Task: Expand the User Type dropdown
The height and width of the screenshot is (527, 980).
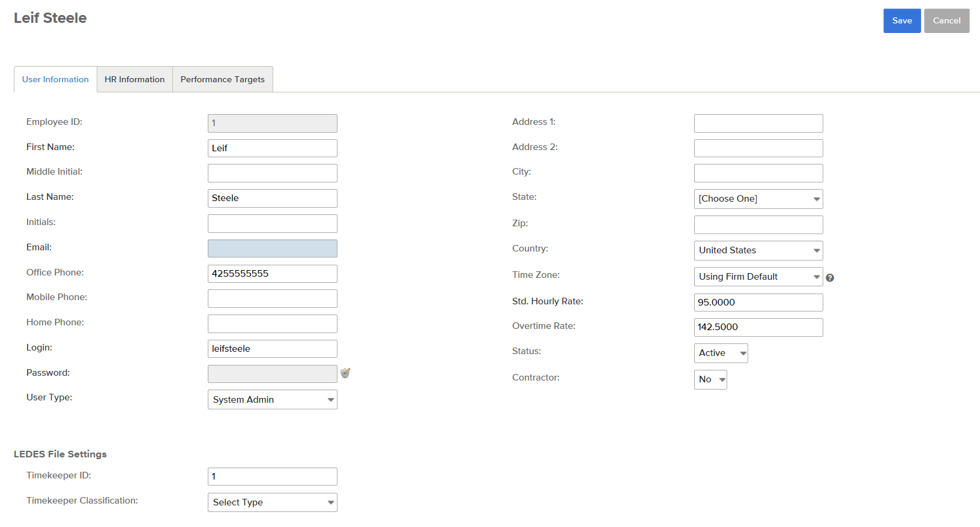Action: coord(273,400)
